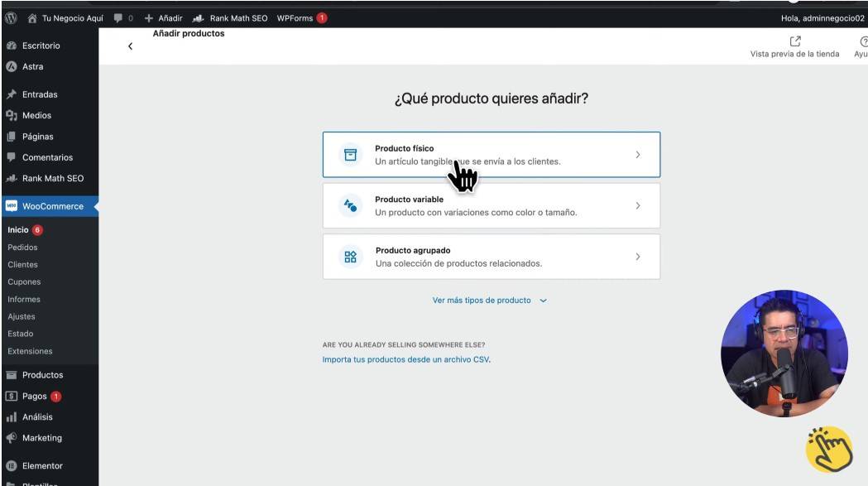Viewport: 868px width, 486px height.
Task: Click the WordPress logo in admin bar
Action: pos(11,18)
